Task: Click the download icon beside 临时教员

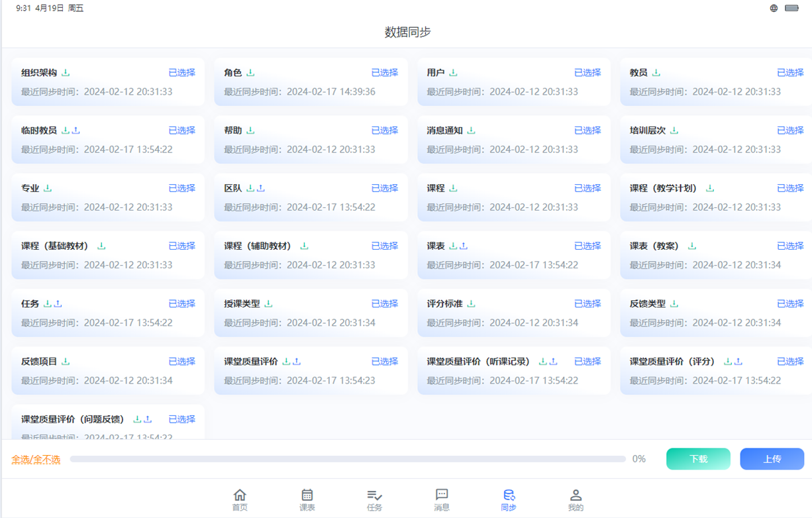Action: (x=66, y=130)
